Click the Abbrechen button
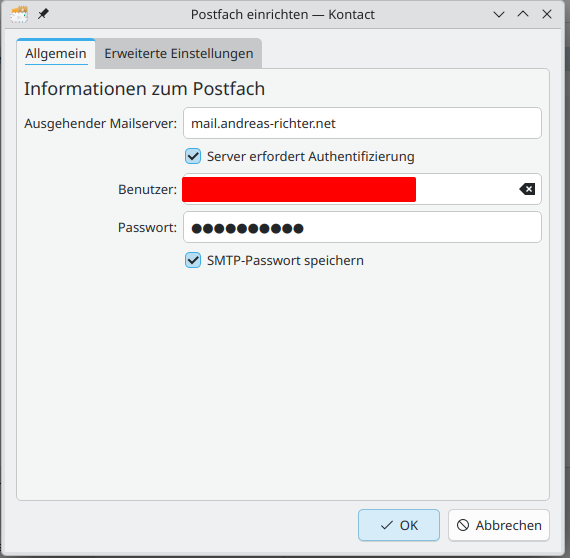 (x=499, y=525)
